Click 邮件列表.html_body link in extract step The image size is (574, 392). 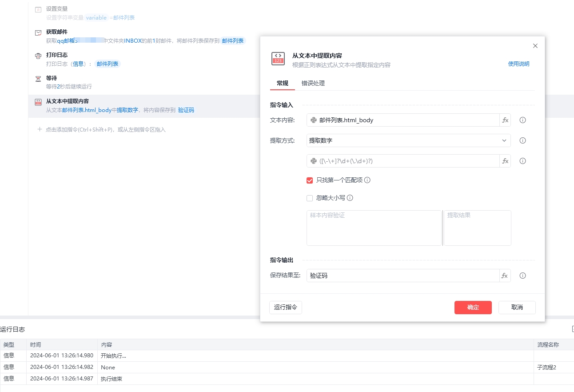[x=87, y=110]
